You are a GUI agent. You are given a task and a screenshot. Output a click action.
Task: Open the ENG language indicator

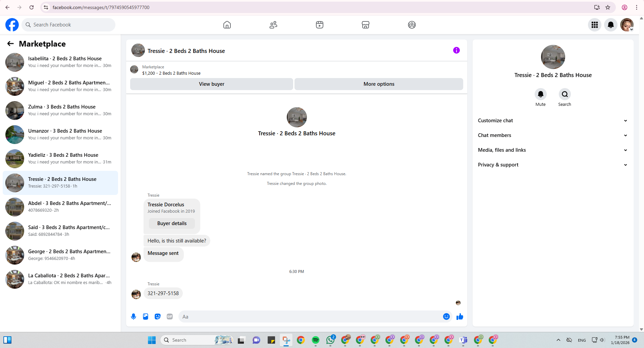tap(582, 340)
